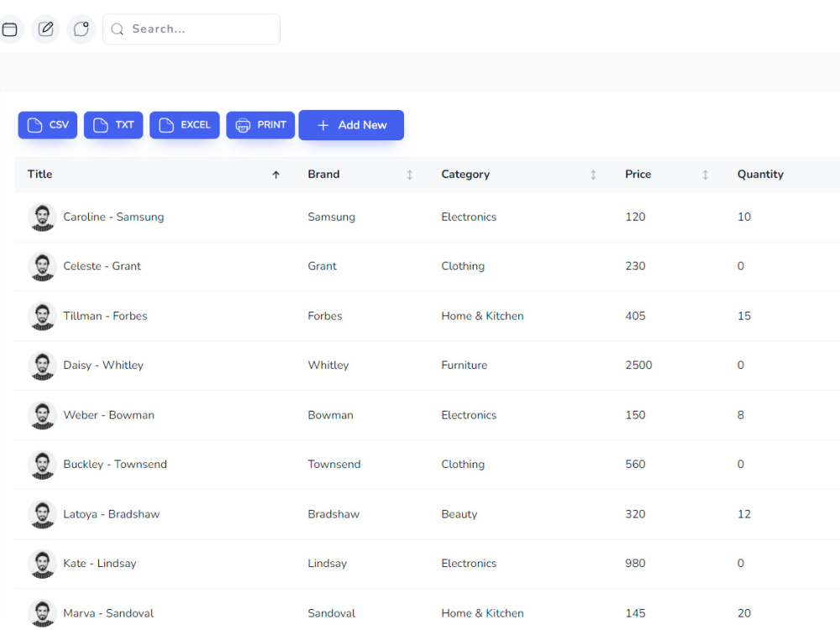Click the Bowman brand cell

(330, 415)
